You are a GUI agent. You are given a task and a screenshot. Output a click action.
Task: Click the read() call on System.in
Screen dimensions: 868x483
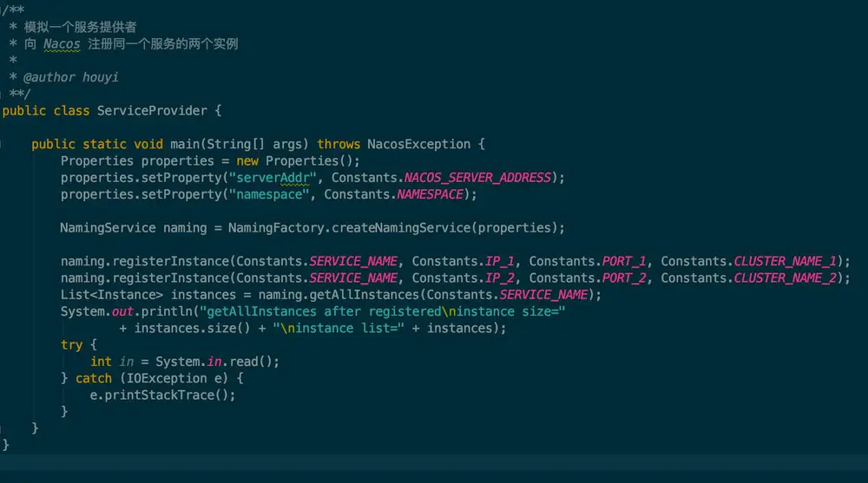[251, 362]
